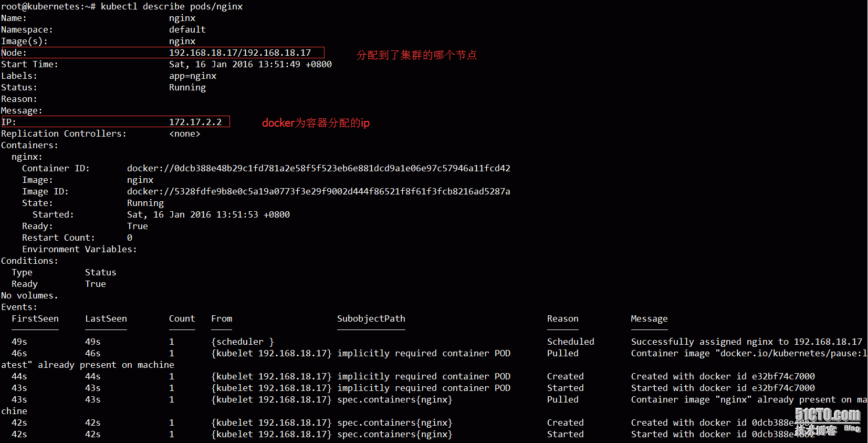Click 'Container image "docker.io/kubernetes/pause' message
This screenshot has width=868, height=443.
(749, 354)
